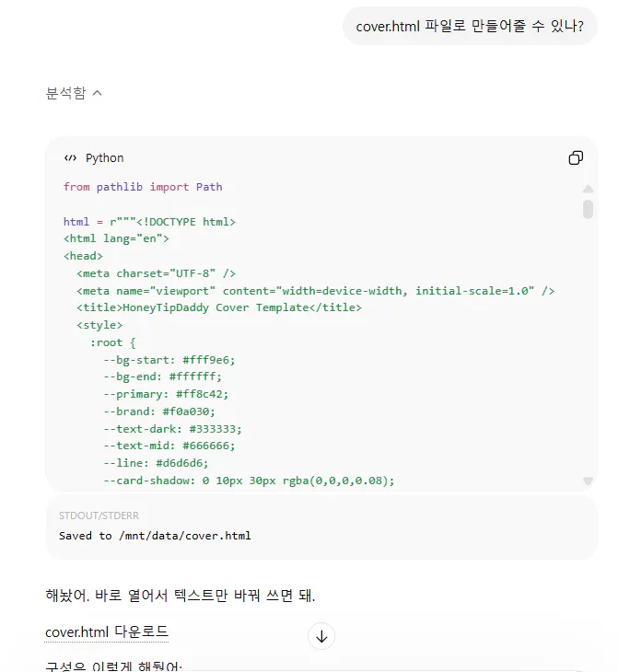Viewport: 618px width, 672px height.
Task: Click the 'Saved to /mnt/data/cover.html' output
Action: (155, 536)
